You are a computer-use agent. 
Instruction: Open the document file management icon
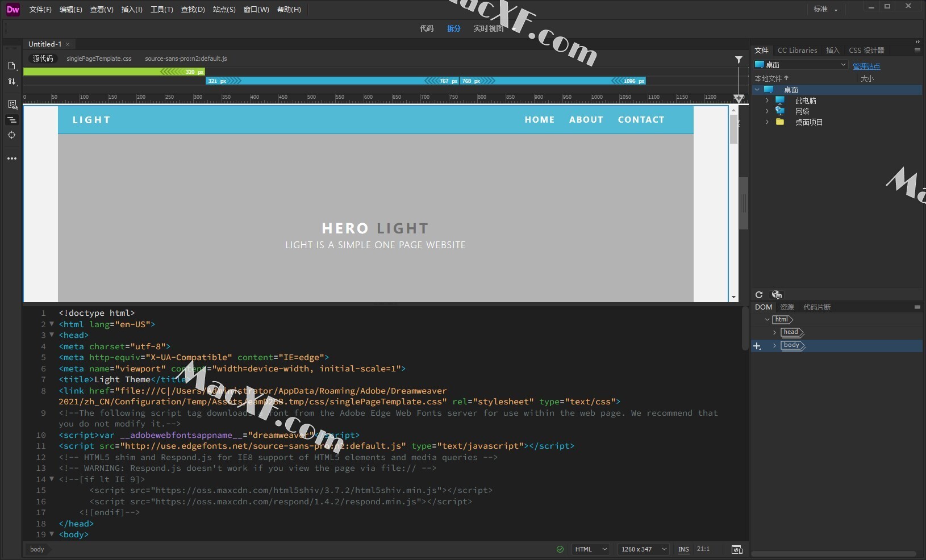point(12,66)
